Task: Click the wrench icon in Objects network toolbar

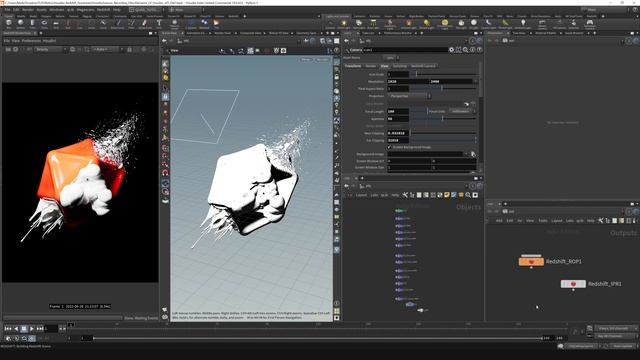Action: click(x=405, y=195)
